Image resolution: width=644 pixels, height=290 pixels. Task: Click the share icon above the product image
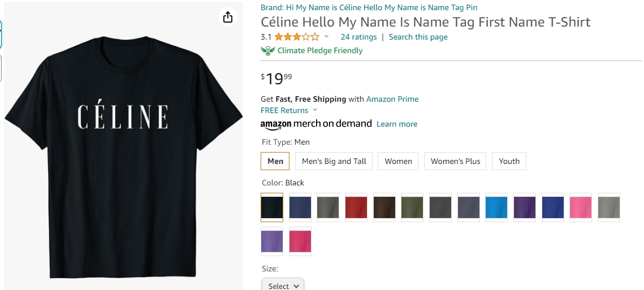click(x=228, y=17)
